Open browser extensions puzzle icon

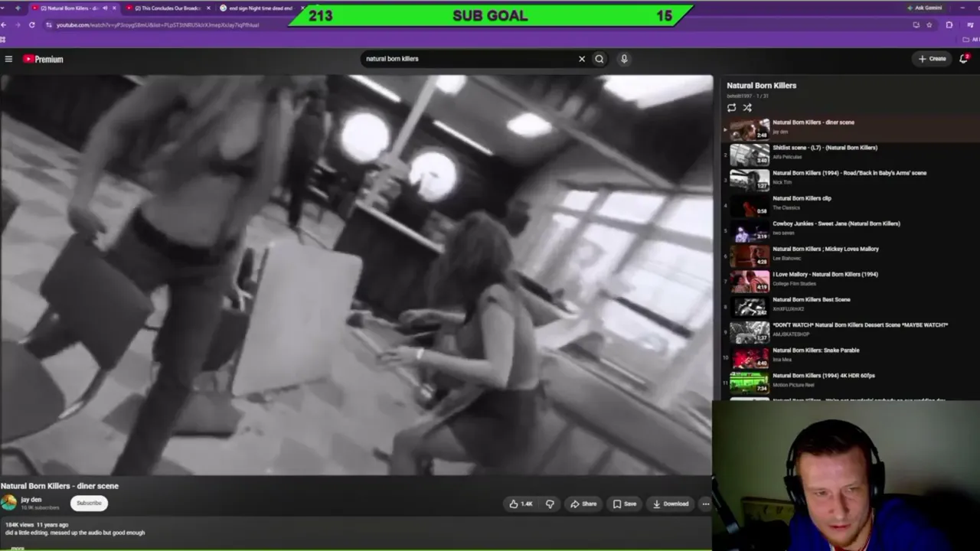[x=949, y=24]
